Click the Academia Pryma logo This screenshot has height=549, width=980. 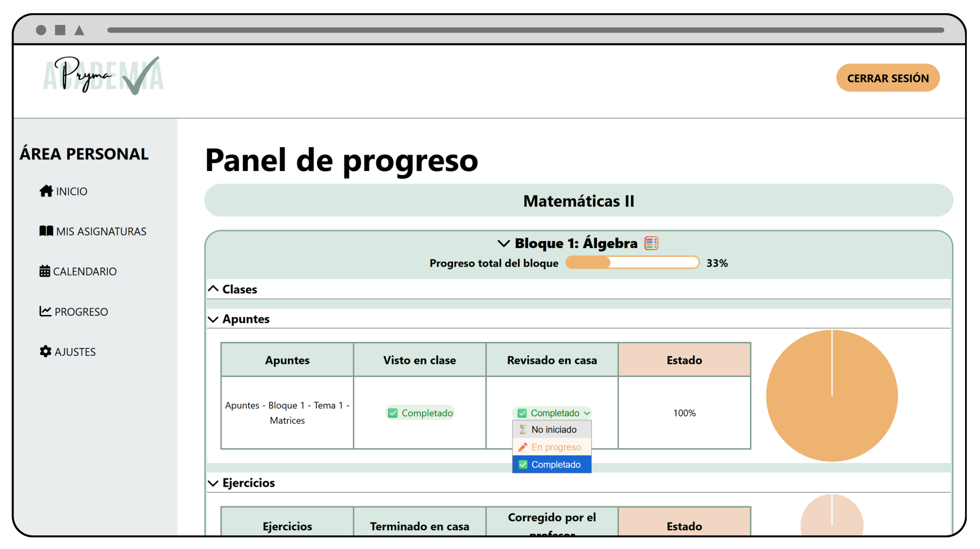click(x=103, y=76)
